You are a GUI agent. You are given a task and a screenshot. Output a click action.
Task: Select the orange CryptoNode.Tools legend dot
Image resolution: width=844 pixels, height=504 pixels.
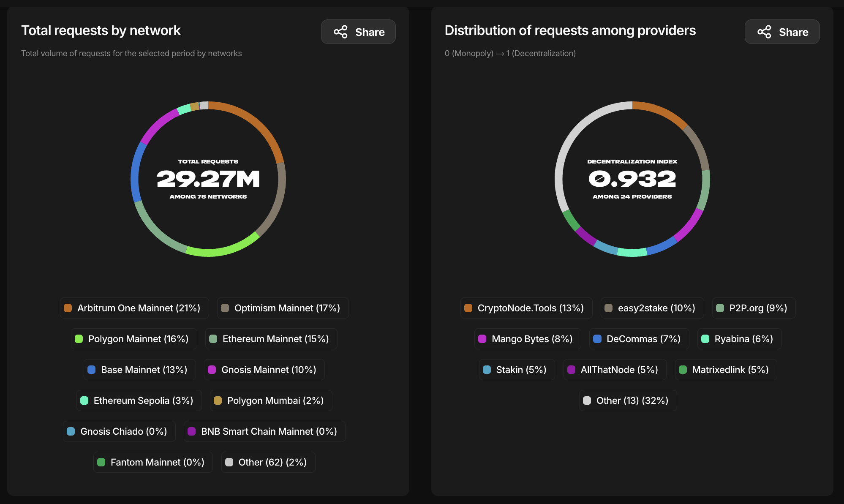coord(468,308)
